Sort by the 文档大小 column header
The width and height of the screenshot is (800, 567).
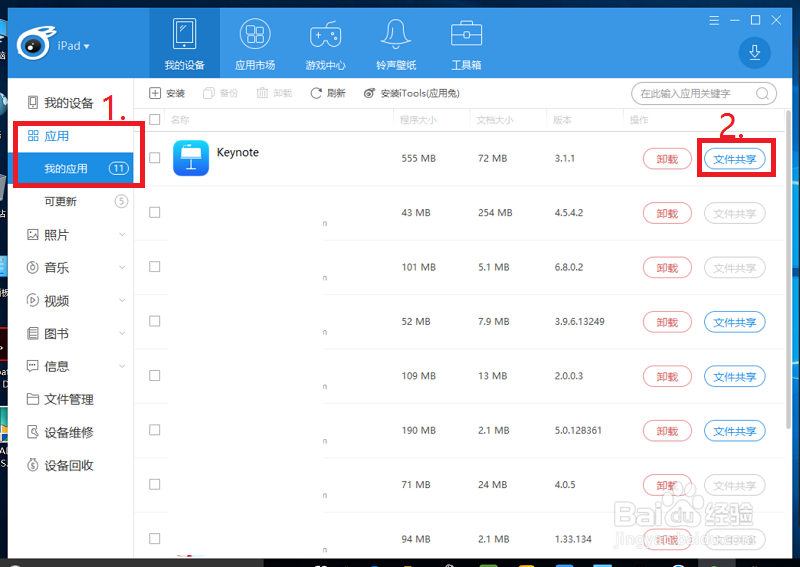click(x=495, y=120)
